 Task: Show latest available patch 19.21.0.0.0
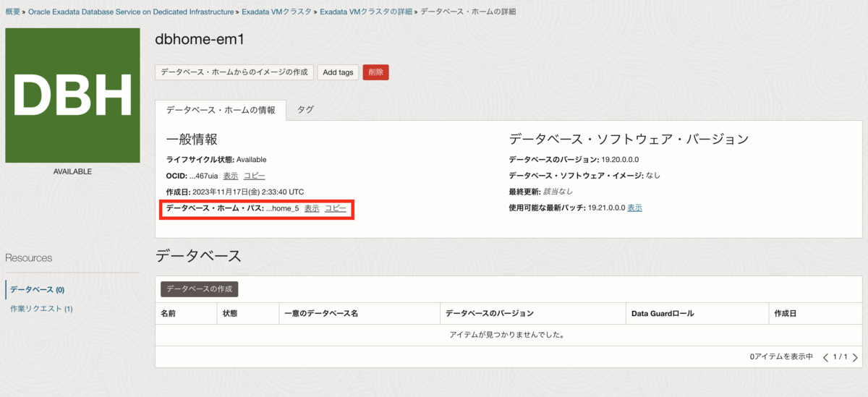634,208
